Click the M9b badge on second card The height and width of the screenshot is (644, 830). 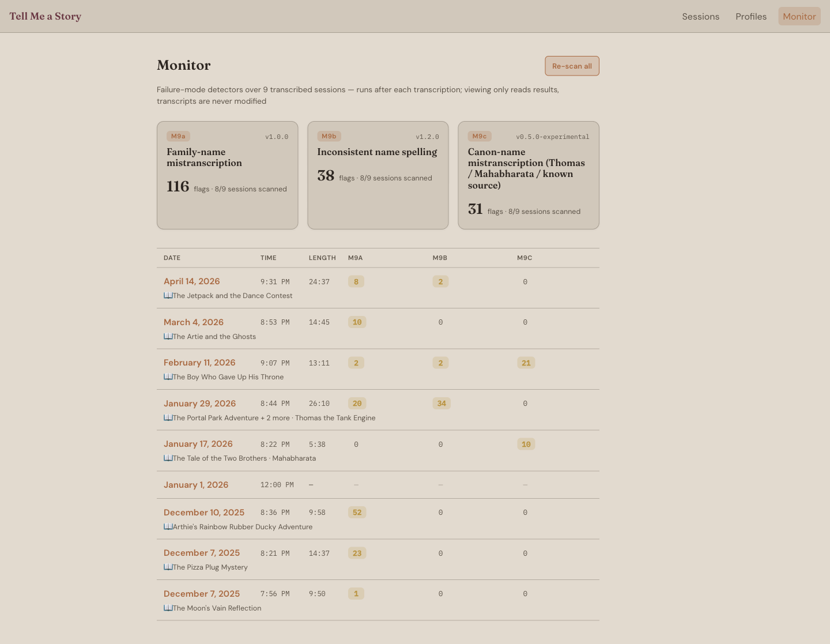point(329,136)
